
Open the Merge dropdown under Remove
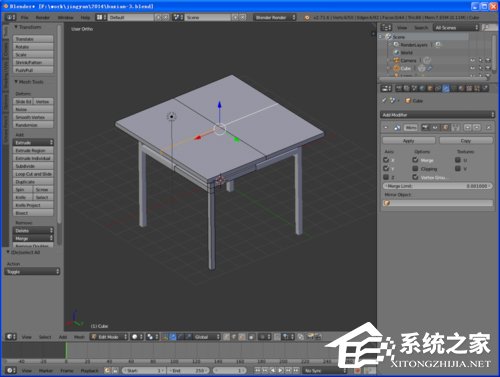(33, 238)
